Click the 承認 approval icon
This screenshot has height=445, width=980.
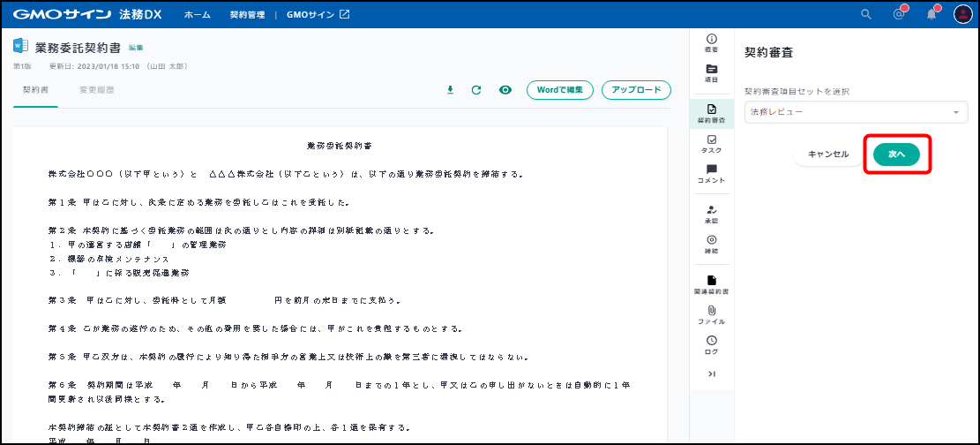(711, 213)
